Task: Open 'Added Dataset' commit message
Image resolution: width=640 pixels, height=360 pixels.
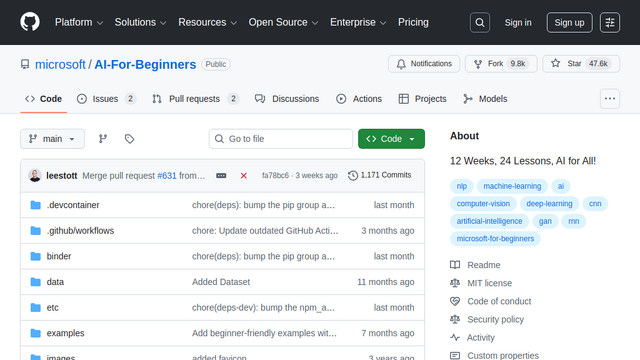Action: [x=221, y=282]
